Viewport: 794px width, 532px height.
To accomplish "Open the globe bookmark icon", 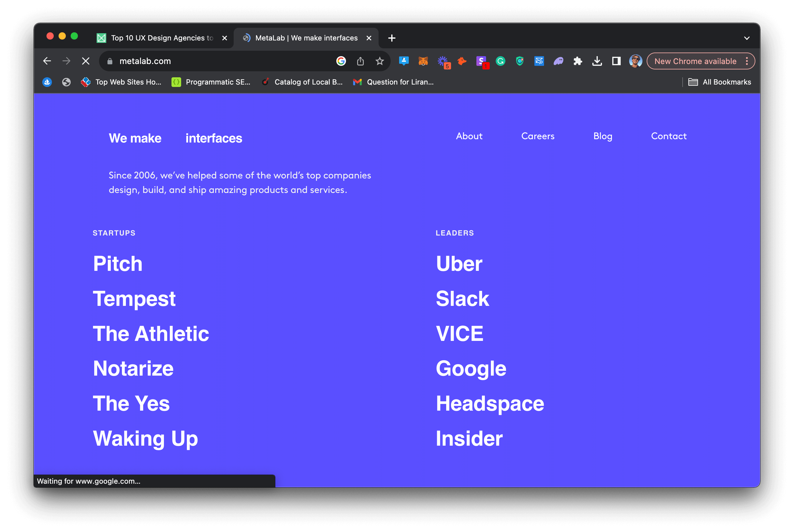I will [66, 82].
